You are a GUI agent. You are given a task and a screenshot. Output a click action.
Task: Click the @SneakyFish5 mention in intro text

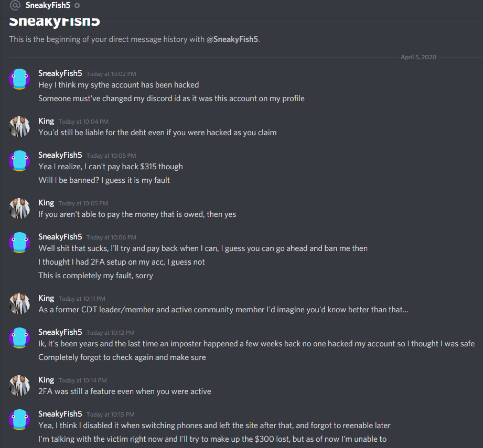click(232, 39)
